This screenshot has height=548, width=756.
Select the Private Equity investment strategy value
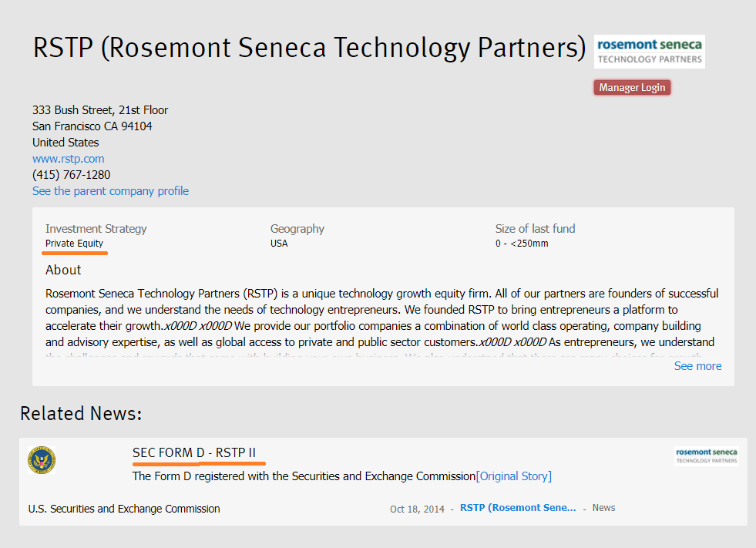tap(74, 243)
